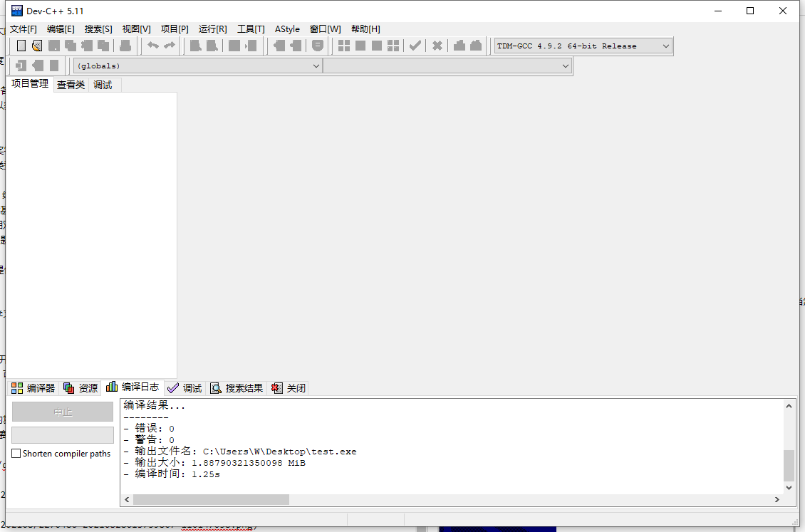Click the Run toolbar icon

pos(360,46)
